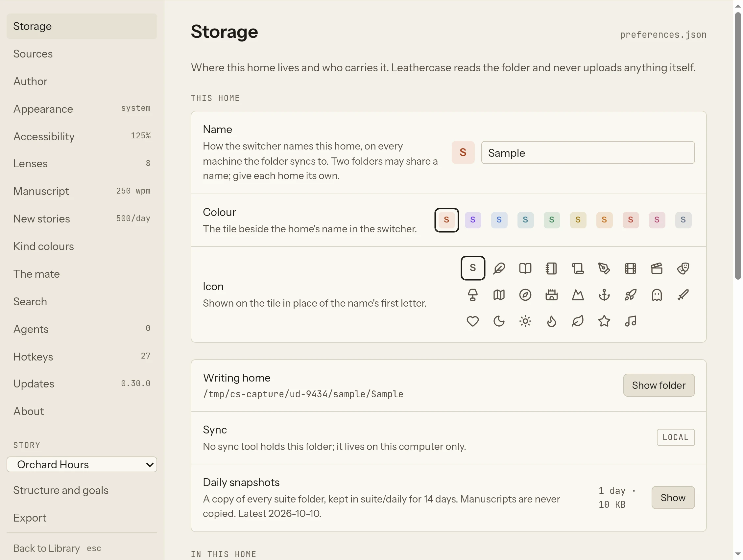Select the rocket icon
This screenshot has width=743, height=560.
(x=630, y=294)
